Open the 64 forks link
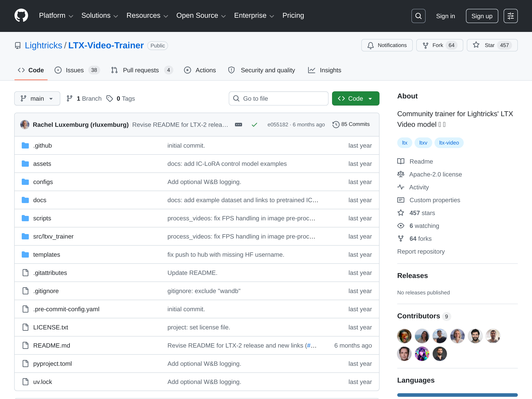Screen dimensions: 532x399 pyautogui.click(x=421, y=239)
